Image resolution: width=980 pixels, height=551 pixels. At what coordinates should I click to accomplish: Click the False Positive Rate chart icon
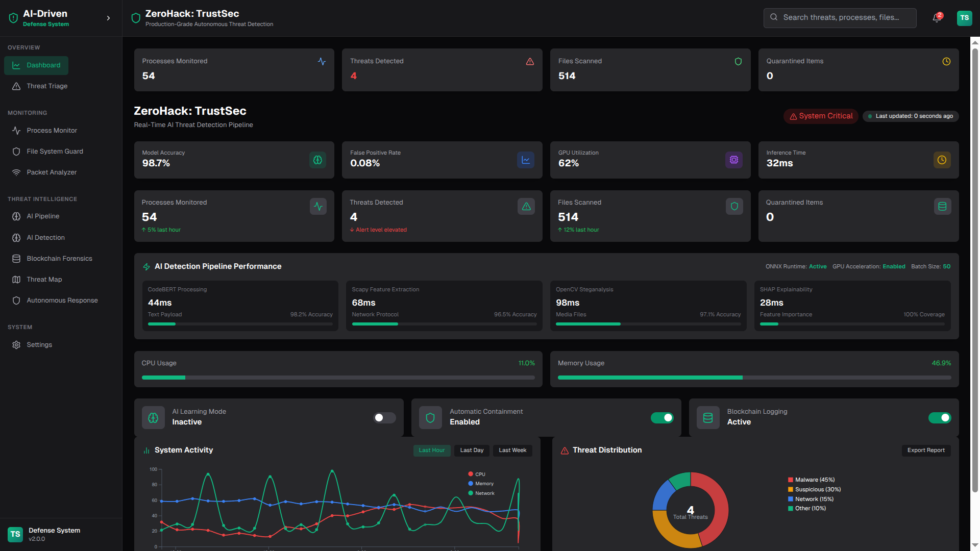tap(525, 160)
